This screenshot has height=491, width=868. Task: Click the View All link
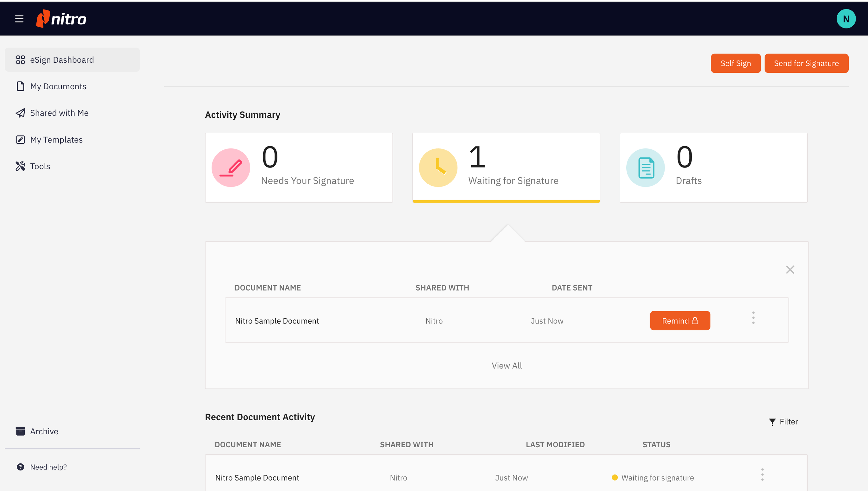506,365
